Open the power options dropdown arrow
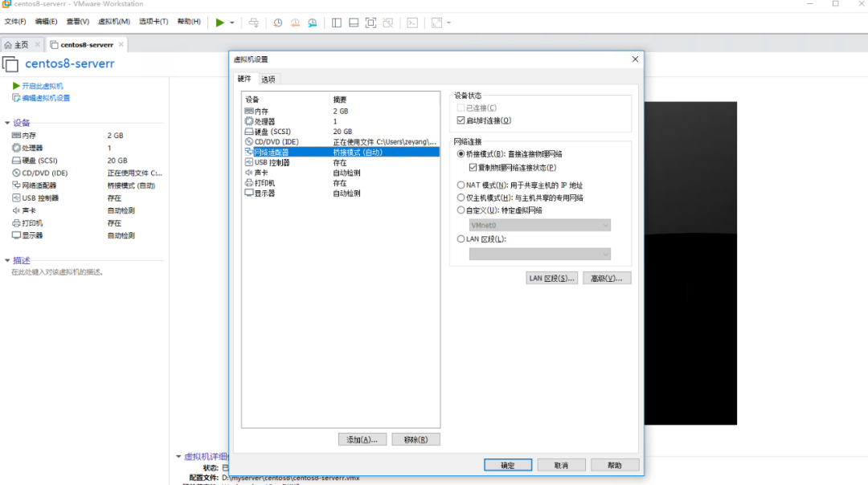The width and height of the screenshot is (868, 485). point(232,22)
